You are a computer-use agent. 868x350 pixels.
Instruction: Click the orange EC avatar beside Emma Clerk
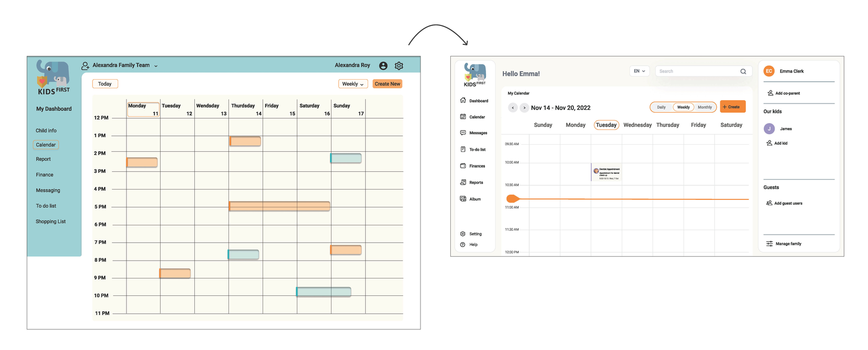pos(769,71)
